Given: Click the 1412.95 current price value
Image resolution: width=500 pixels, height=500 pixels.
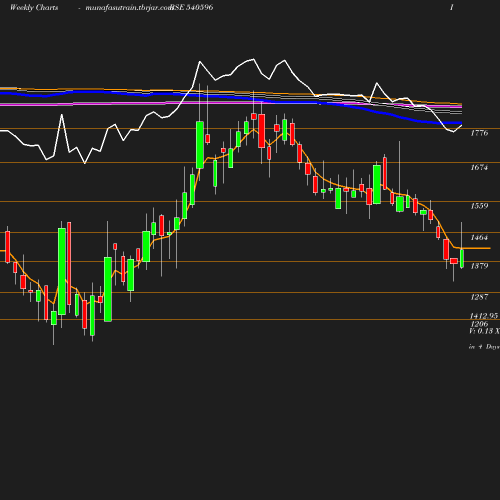Looking at the screenshot, I should pos(484,316).
